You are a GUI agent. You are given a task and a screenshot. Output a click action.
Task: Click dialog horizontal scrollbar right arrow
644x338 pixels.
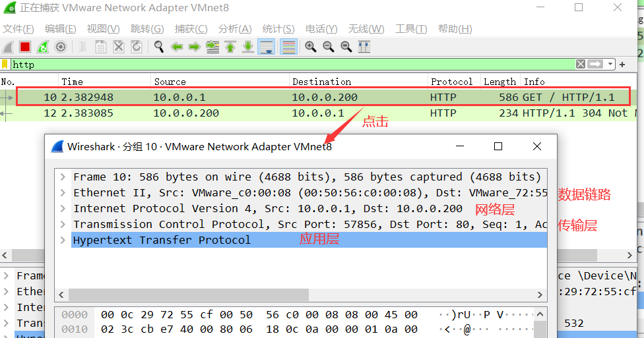540,295
